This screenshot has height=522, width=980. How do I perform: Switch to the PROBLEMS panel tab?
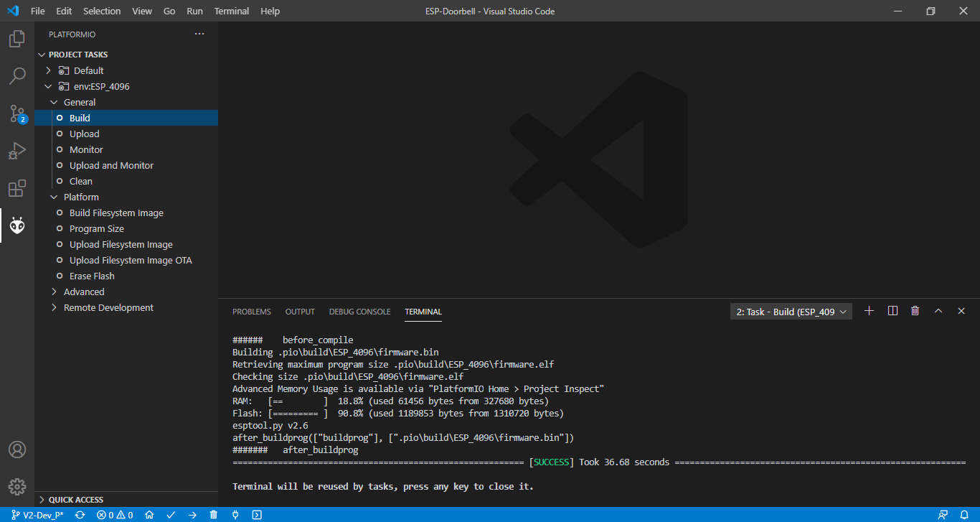(252, 312)
